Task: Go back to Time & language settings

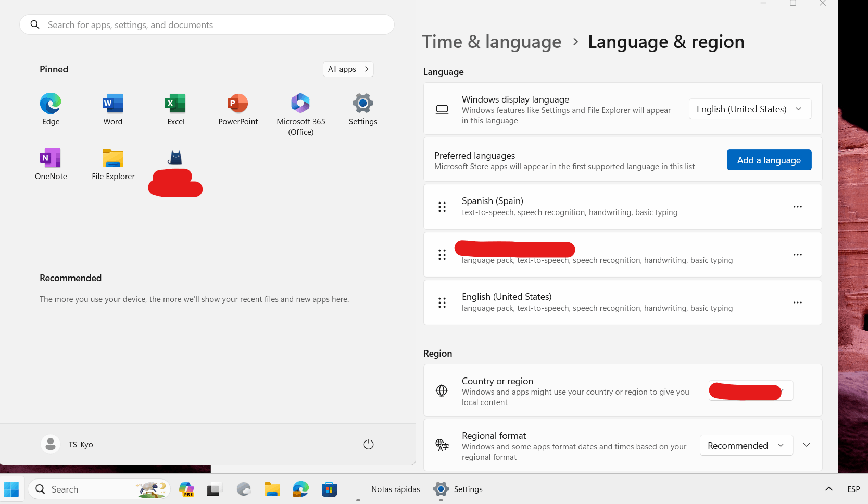Action: 492,42
